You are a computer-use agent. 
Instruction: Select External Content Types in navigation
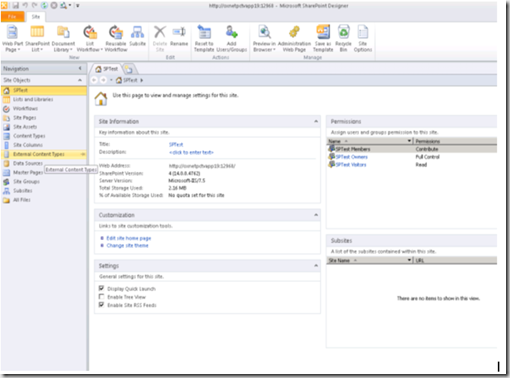tap(44, 154)
